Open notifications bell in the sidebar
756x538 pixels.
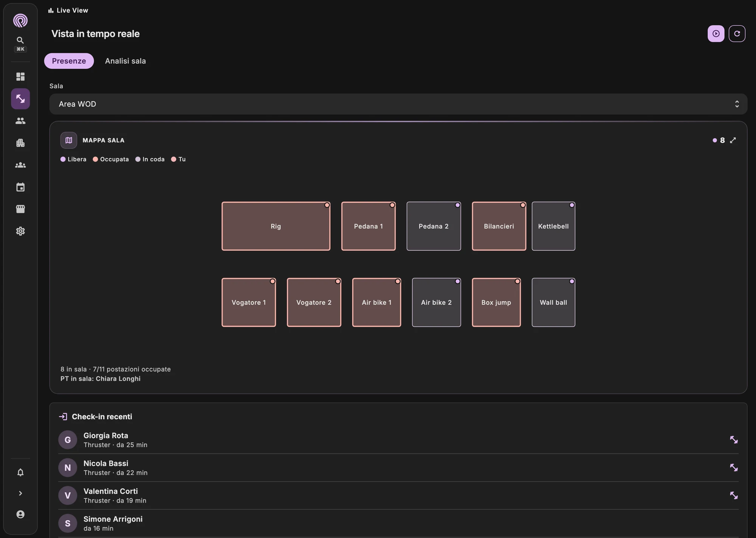tap(20, 473)
